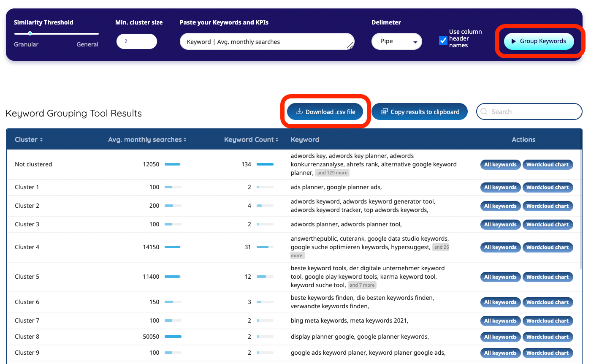591x364 pixels.
Task: Click the Similarity Threshold slider handle
Action: [x=30, y=33]
